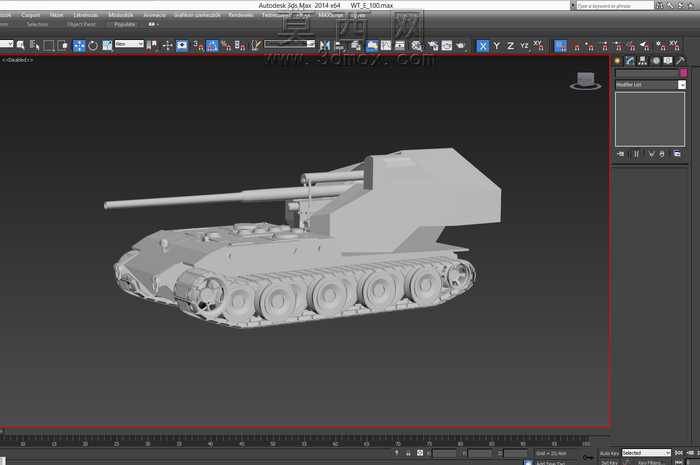Open Curve Editor icon
The height and width of the screenshot is (465, 700).
pyautogui.click(x=386, y=46)
